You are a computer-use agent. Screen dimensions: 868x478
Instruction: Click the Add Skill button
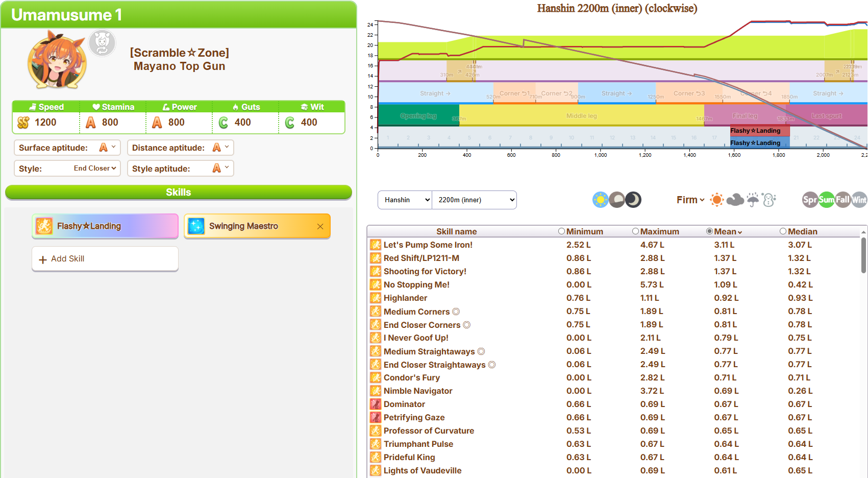[x=105, y=259]
